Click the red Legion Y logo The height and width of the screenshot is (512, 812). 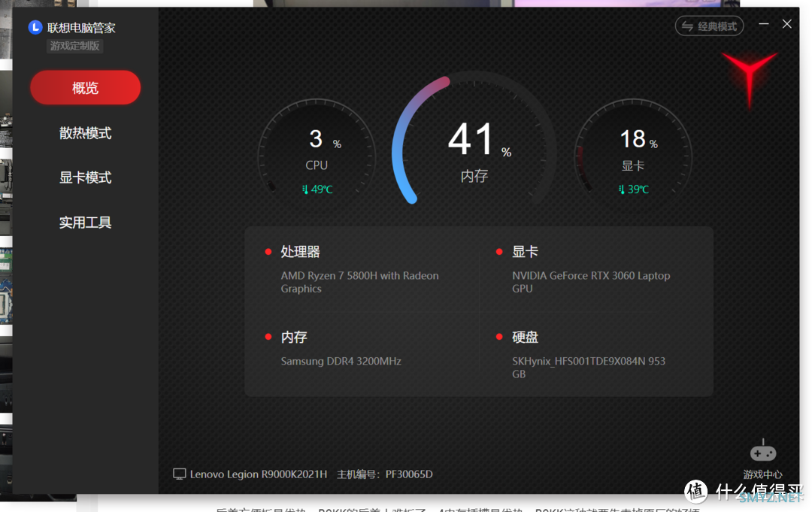(750, 79)
